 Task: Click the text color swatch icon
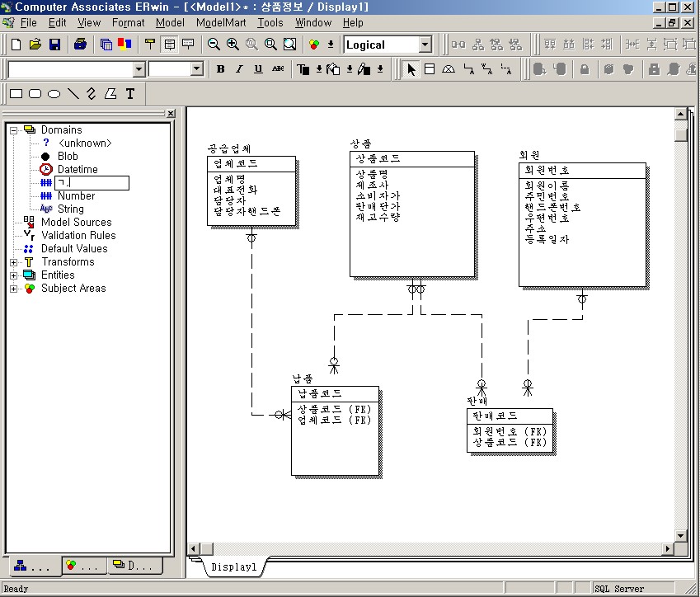[x=303, y=69]
